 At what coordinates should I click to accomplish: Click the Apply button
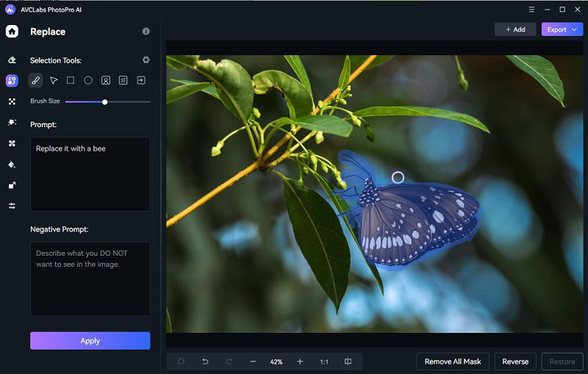click(x=90, y=341)
